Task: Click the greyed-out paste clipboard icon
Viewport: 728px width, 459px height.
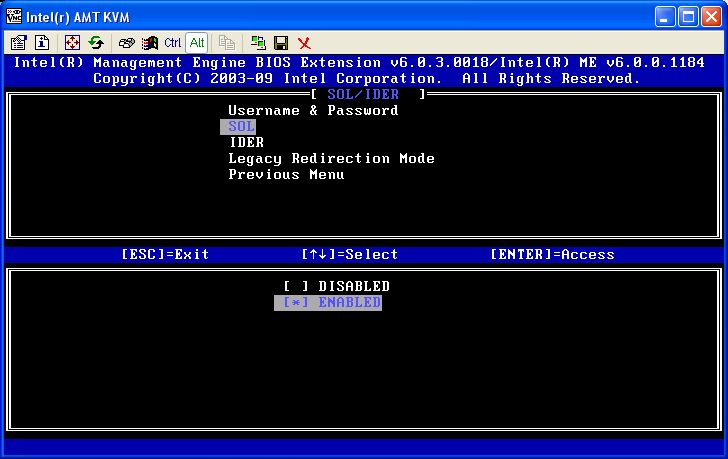Action: point(227,43)
